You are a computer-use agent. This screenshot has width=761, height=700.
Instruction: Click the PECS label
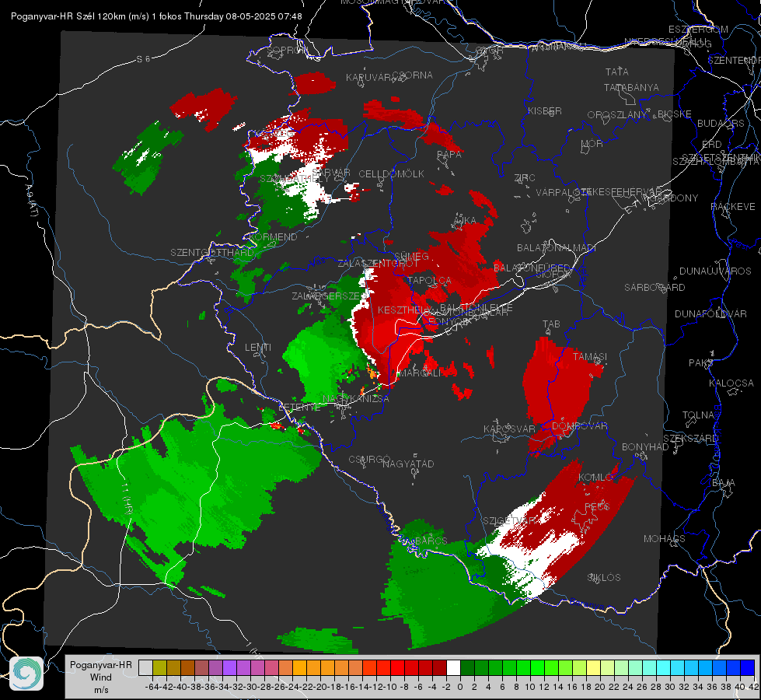click(596, 506)
